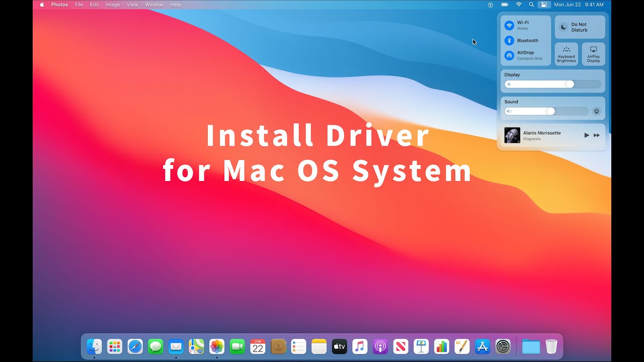Launch Podcasts from the Dock

point(381,346)
